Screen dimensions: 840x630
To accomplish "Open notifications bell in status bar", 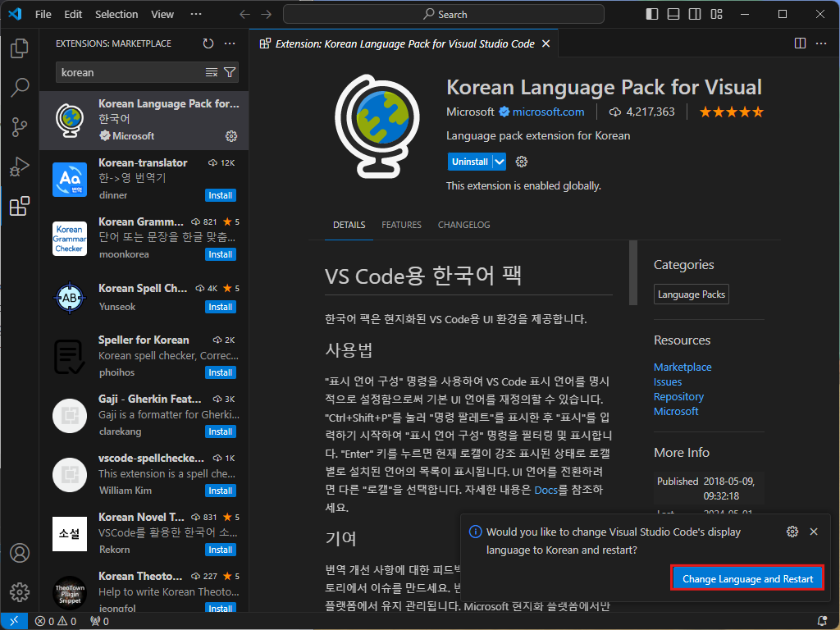I will click(x=822, y=622).
